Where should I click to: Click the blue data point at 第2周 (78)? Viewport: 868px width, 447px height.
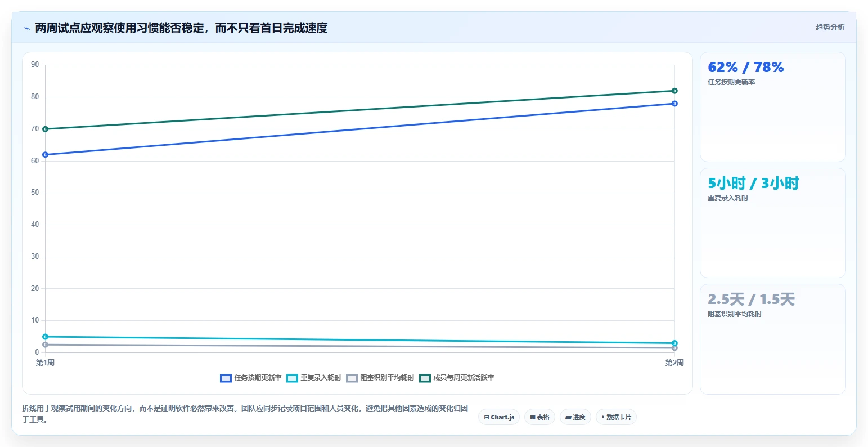[674, 104]
